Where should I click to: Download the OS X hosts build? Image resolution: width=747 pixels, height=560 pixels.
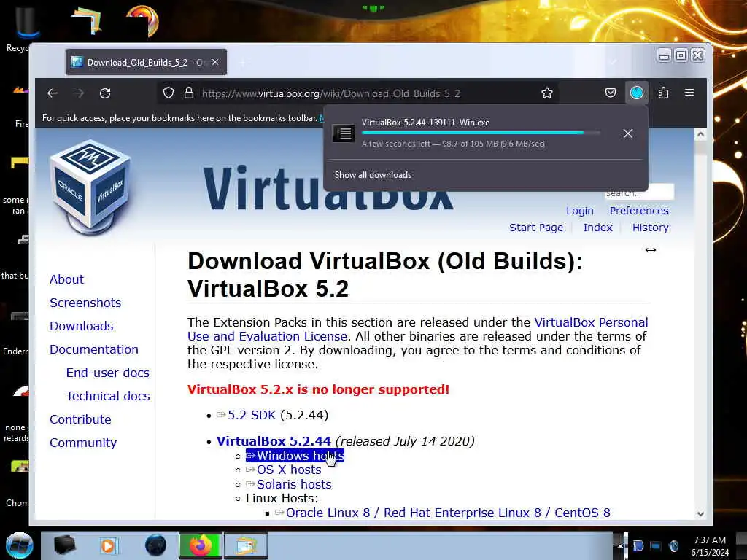(289, 470)
